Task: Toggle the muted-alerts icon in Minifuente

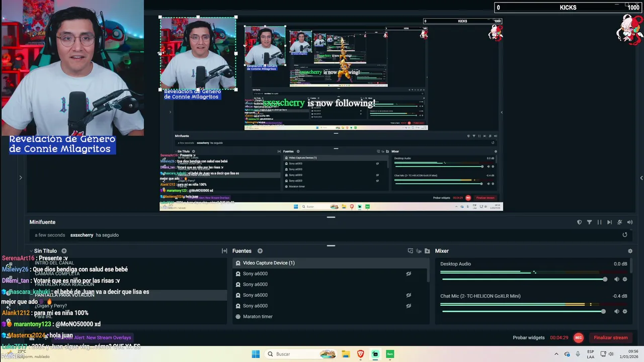Action: (x=619, y=222)
